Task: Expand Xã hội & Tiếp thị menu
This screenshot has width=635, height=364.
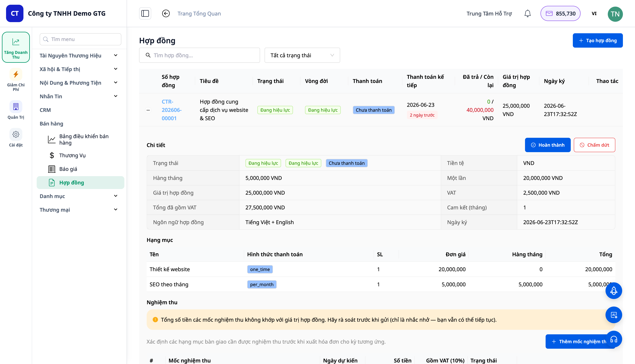Action: pos(79,69)
